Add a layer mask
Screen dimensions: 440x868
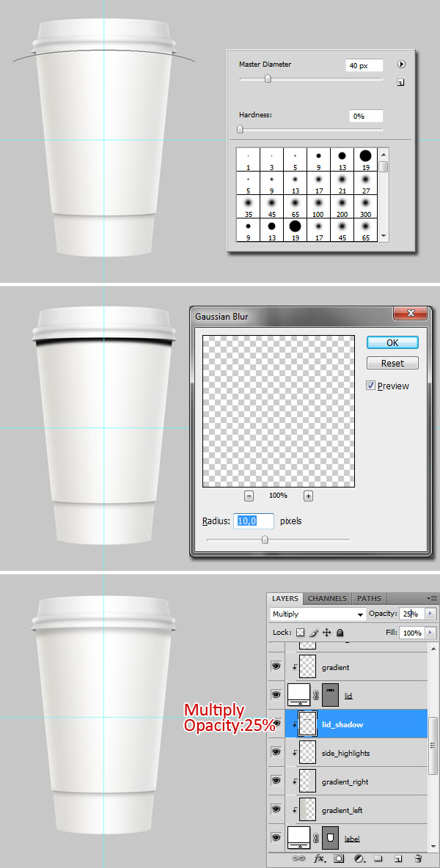[x=340, y=858]
